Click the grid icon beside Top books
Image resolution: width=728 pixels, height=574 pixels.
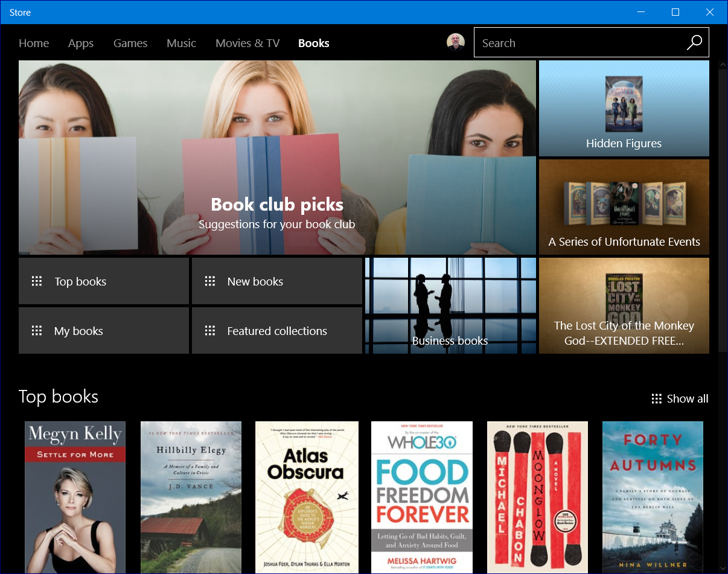coord(37,281)
